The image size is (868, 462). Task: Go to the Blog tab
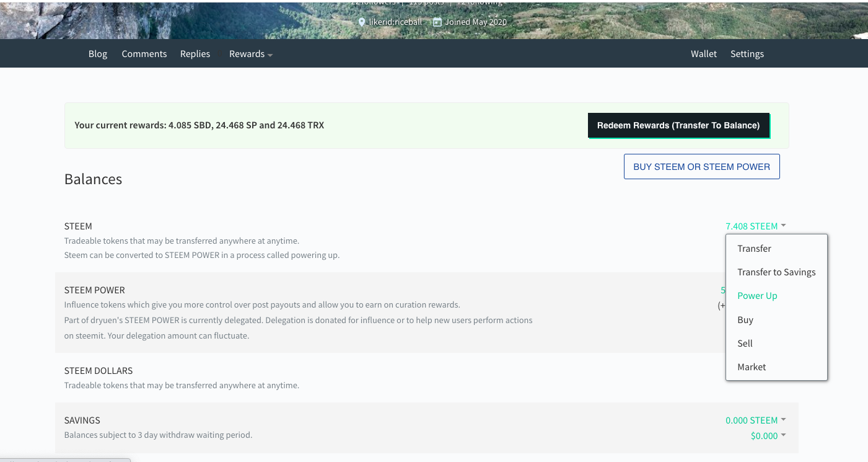click(98, 54)
